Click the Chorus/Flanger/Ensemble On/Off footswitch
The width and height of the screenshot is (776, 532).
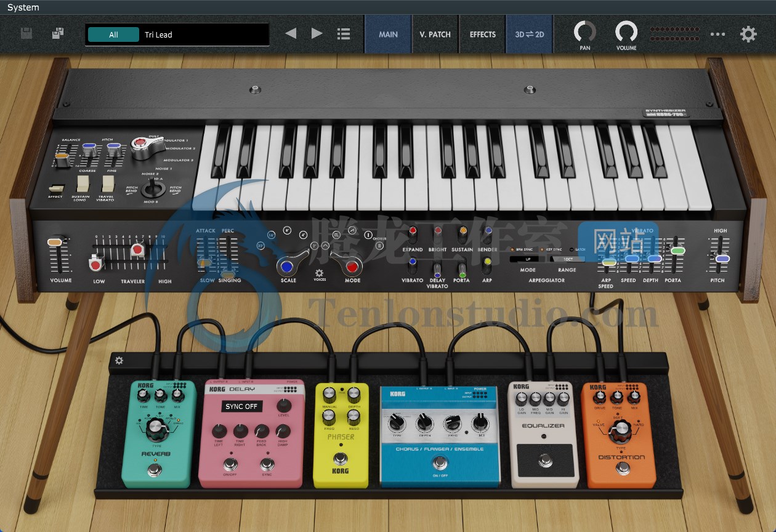pos(440,463)
